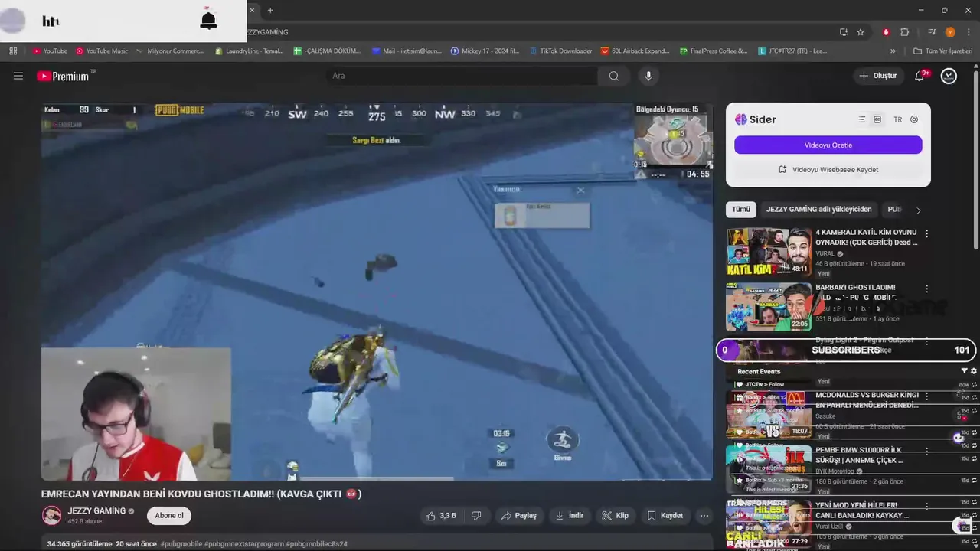Open Chrome profile avatar
The image size is (980, 551).
click(950, 32)
